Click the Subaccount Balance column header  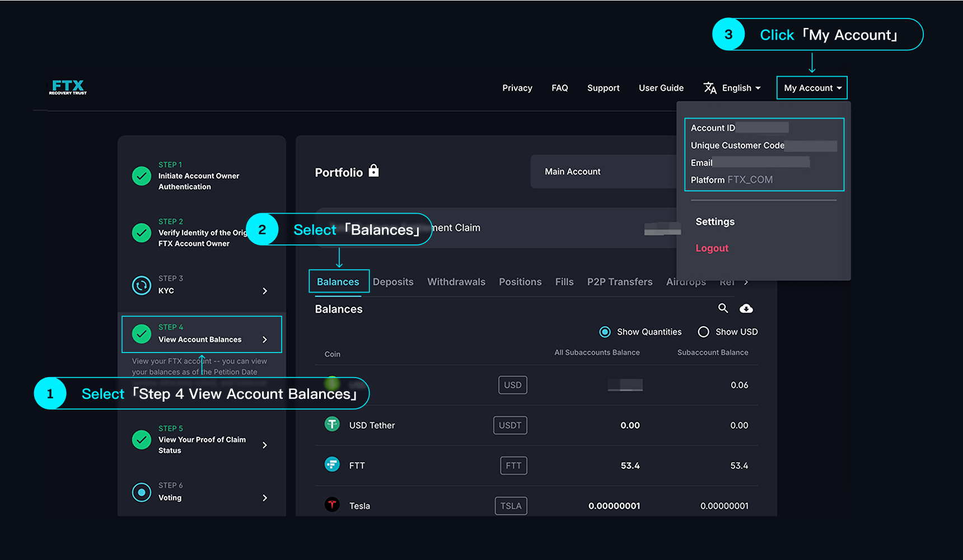pyautogui.click(x=713, y=352)
